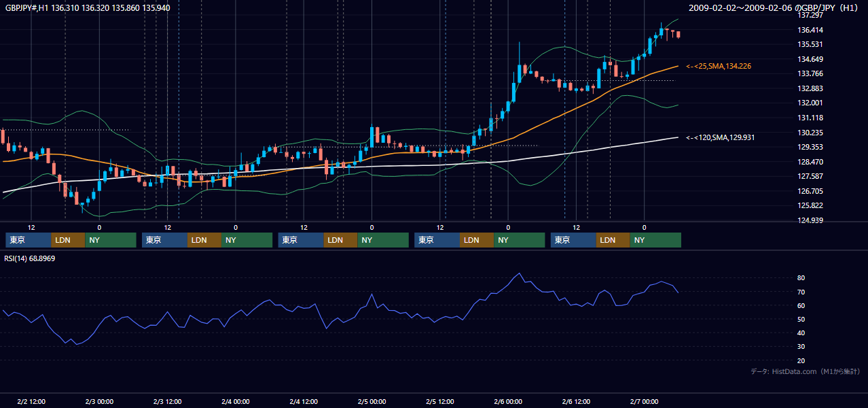Select the 2/6 12:00 time label

click(576, 402)
